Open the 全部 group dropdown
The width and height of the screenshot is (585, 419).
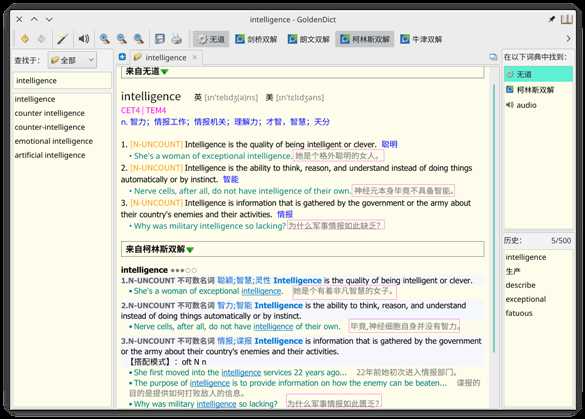[72, 60]
